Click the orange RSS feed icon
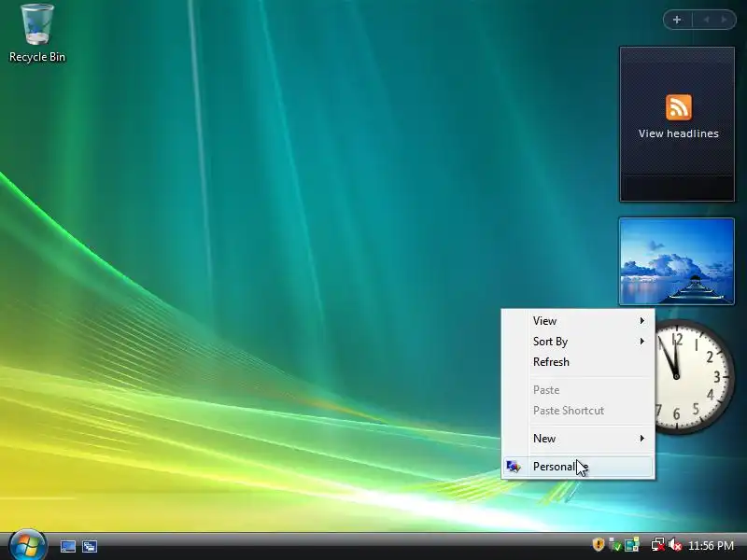 [x=679, y=107]
